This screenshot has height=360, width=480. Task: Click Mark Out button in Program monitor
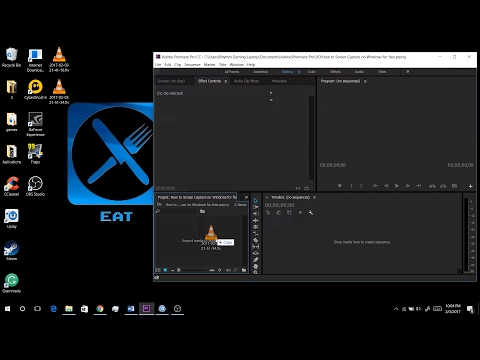click(x=361, y=186)
